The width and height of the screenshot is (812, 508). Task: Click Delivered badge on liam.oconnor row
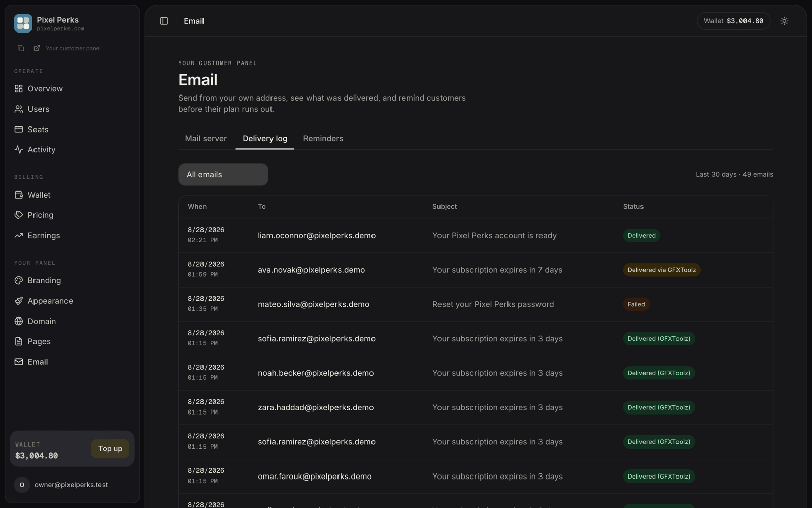pos(641,235)
